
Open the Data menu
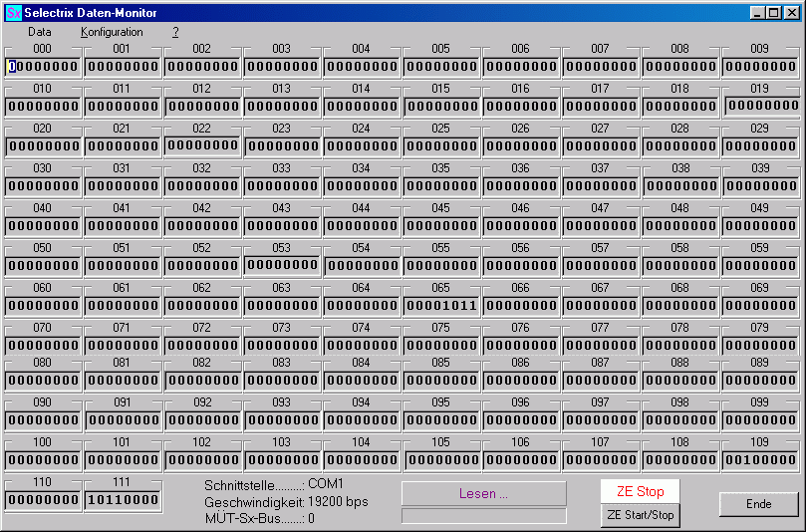(x=40, y=32)
